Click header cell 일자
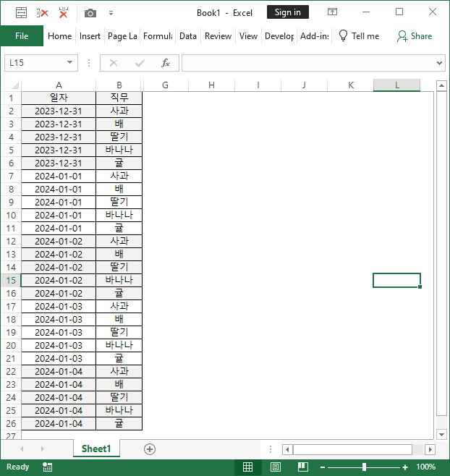450x476 pixels. 59,98
